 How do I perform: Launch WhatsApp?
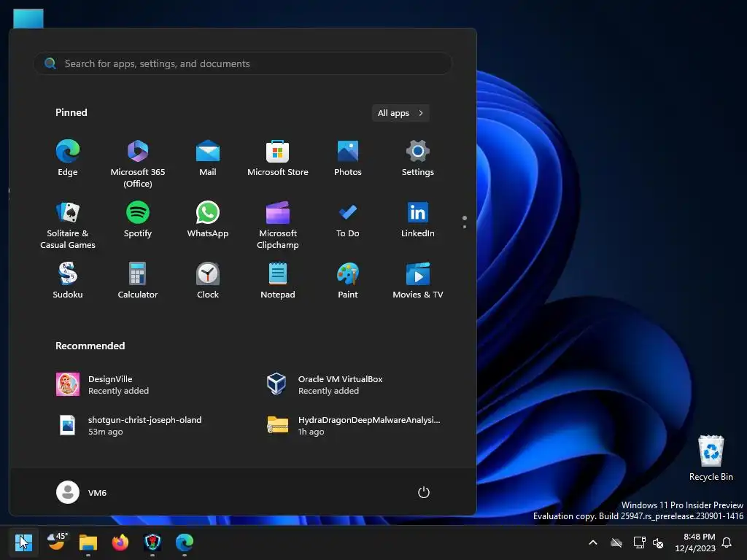[208, 220]
